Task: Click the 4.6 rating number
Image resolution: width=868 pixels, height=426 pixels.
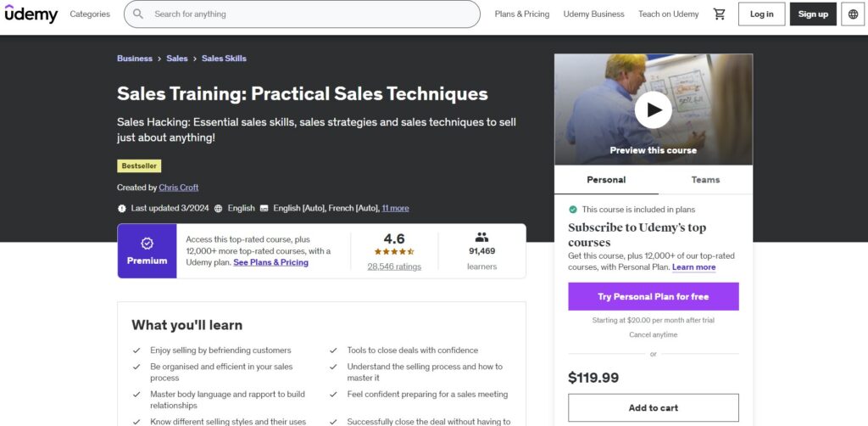Action: pyautogui.click(x=394, y=238)
